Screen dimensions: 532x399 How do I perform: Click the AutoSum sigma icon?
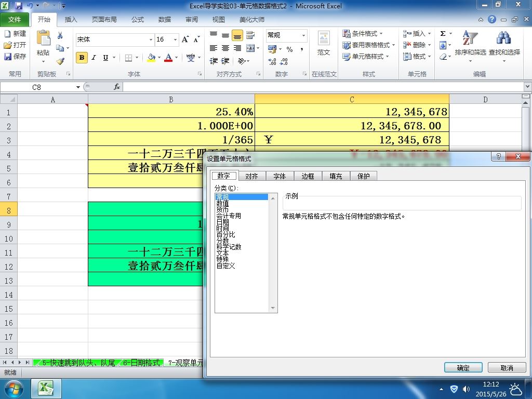pos(443,34)
